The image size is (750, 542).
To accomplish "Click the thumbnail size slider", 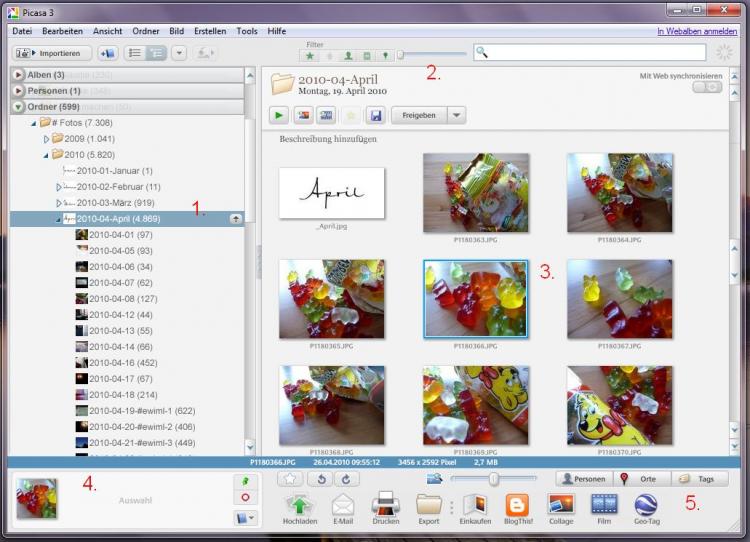I will 492,480.
